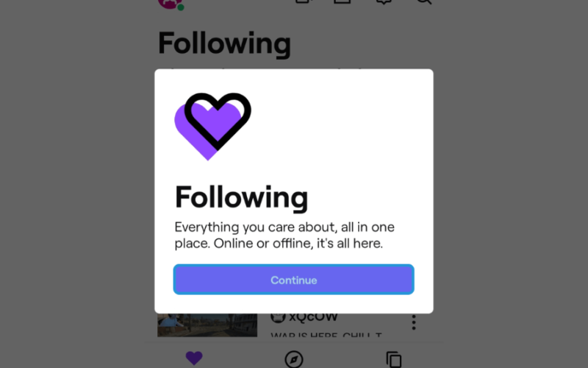Screen dimensions: 588x368
Task: Click the 'Everything you care about' description text
Action: click(284, 235)
